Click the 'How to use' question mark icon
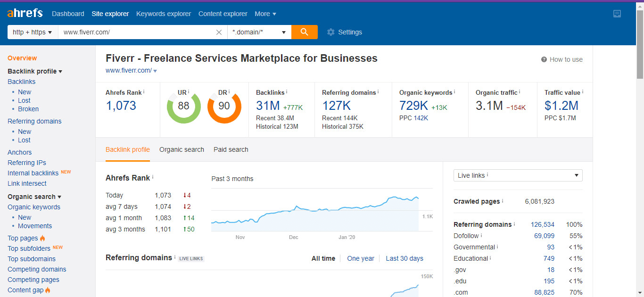 (545, 59)
